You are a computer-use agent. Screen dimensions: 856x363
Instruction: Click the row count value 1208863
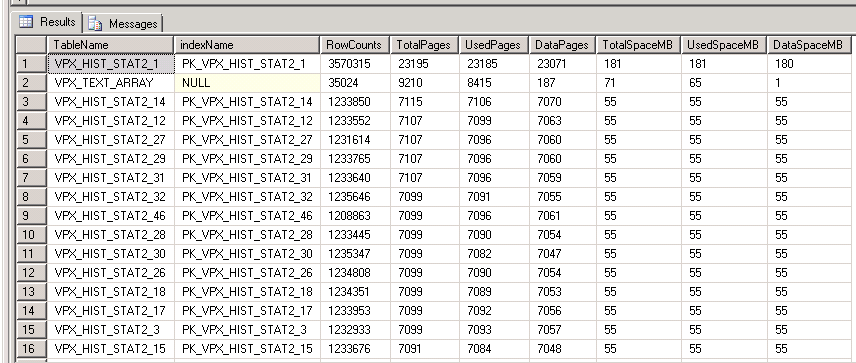[355, 216]
